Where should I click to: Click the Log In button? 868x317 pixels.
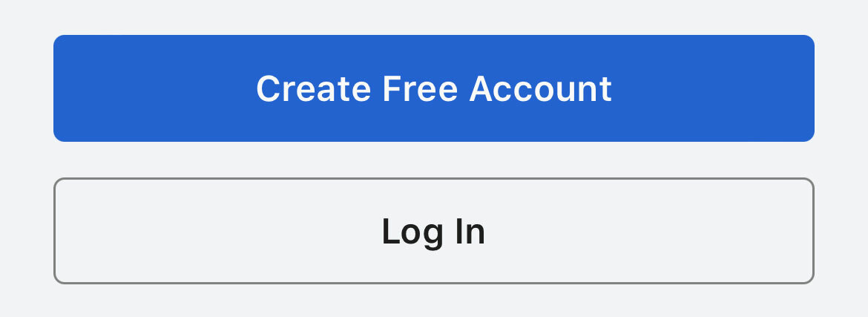coord(433,231)
